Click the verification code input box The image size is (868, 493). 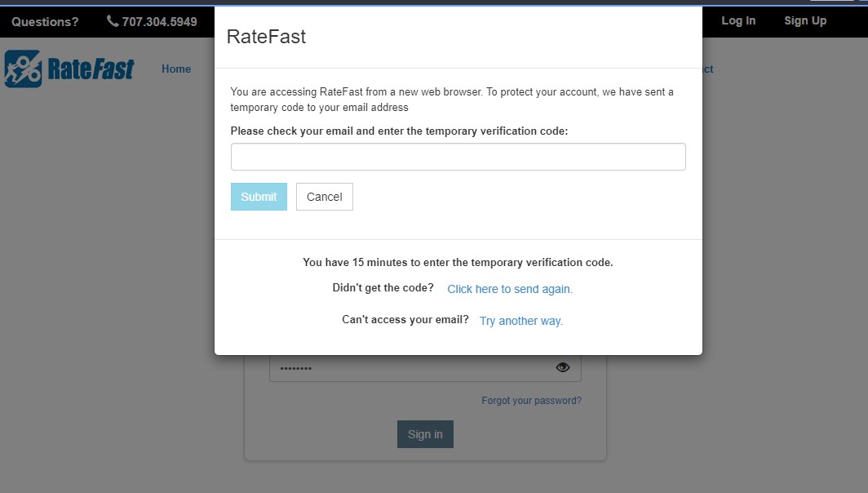458,156
